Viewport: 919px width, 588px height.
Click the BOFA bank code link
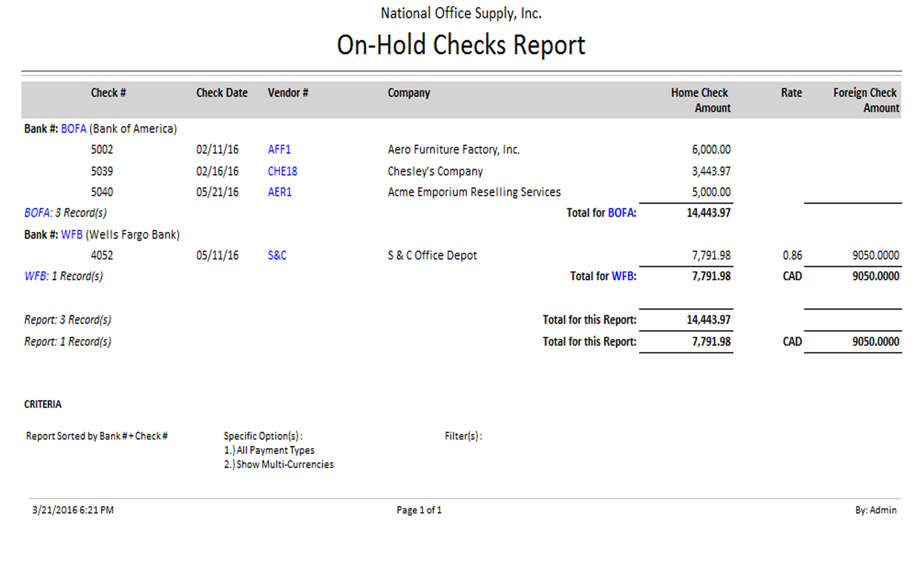tap(73, 129)
